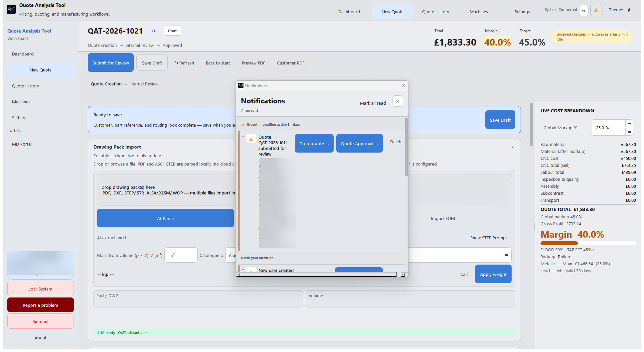
Task: Click the urgent warning triangle in the notifications section header
Action: [243, 125]
